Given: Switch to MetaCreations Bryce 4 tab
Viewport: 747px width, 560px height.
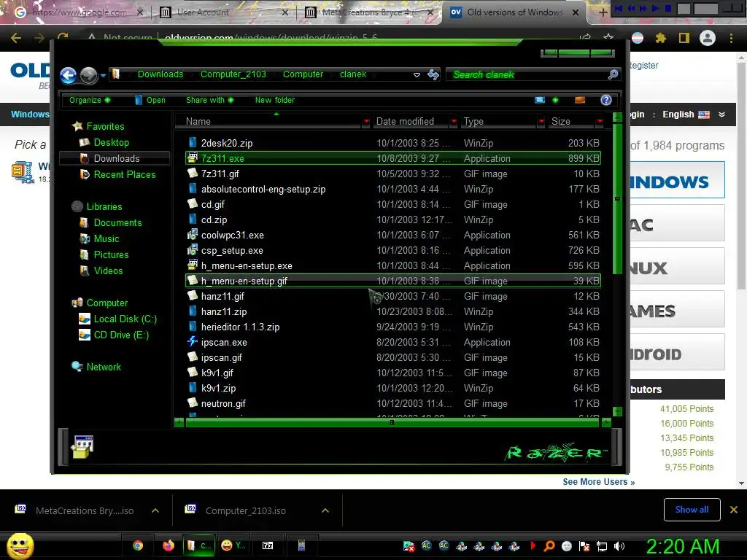Looking at the screenshot, I should [x=368, y=12].
